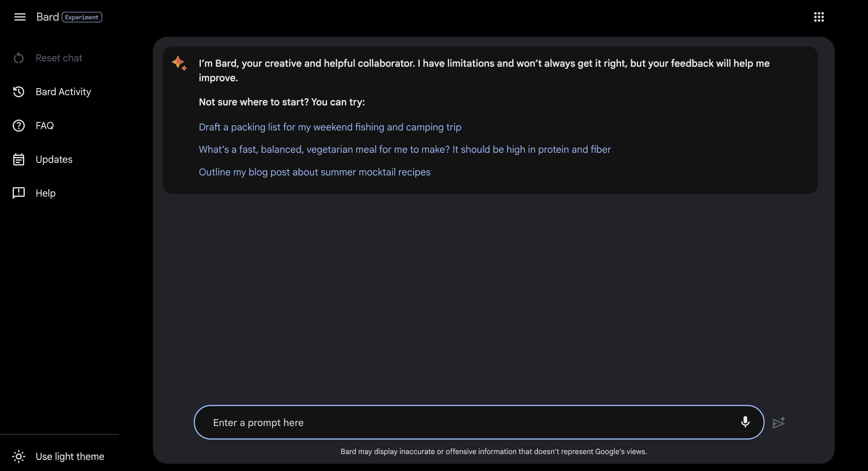868x471 pixels.
Task: Try the summer mocktail blog outline
Action: [x=314, y=172]
